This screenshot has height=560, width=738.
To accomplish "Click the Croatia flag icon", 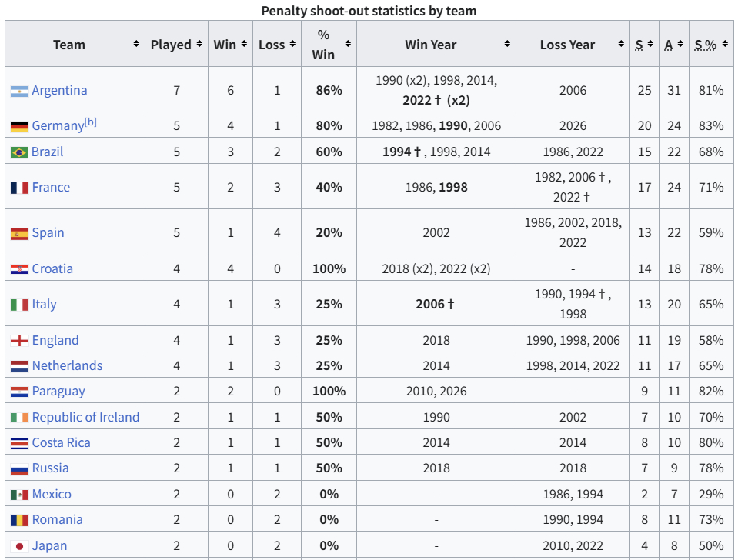I will [19, 269].
